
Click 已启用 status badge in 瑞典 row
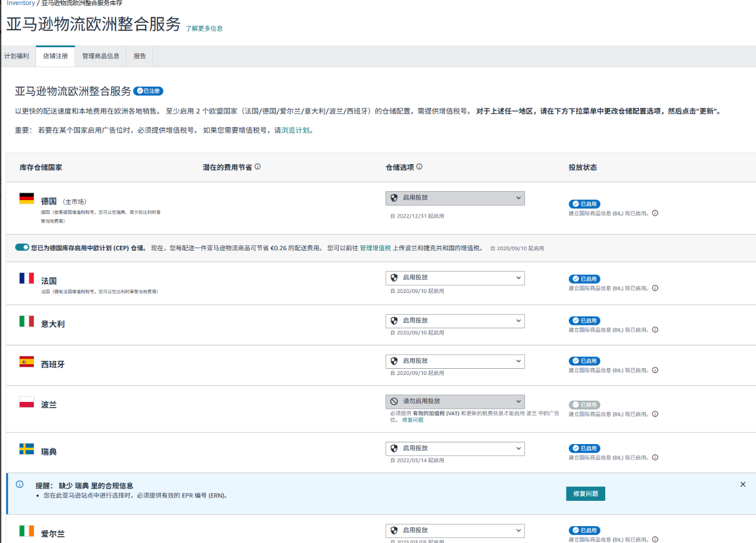pos(584,449)
